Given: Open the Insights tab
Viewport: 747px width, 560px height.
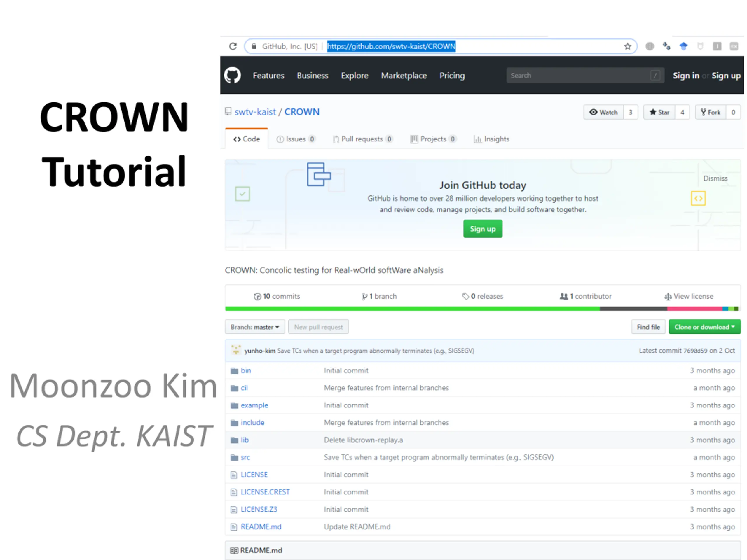Looking at the screenshot, I should [492, 139].
